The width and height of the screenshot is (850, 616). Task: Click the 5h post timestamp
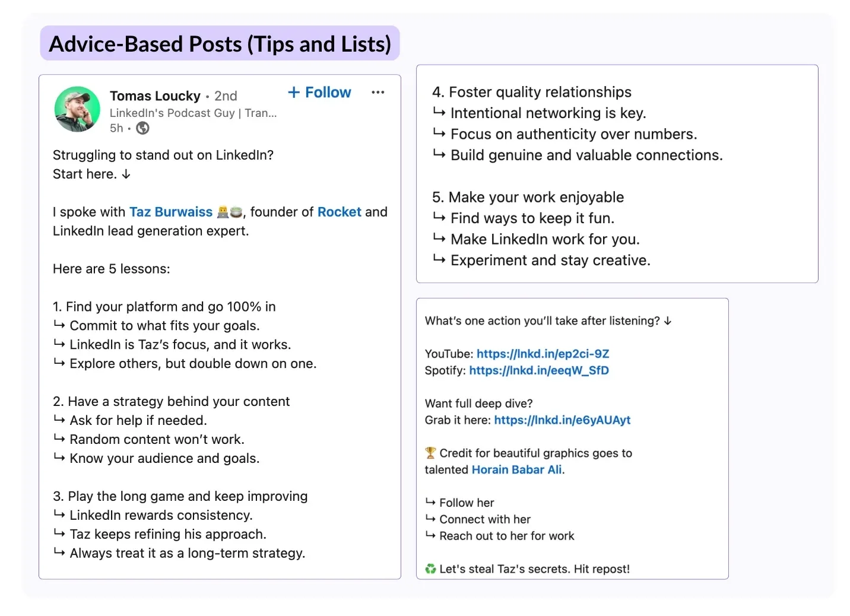coord(116,128)
